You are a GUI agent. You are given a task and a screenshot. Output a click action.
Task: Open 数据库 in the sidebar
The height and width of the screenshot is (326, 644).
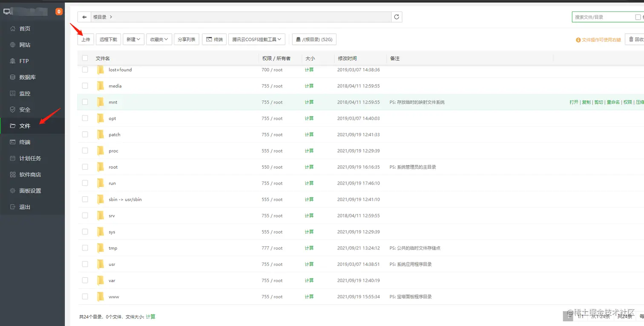32,77
